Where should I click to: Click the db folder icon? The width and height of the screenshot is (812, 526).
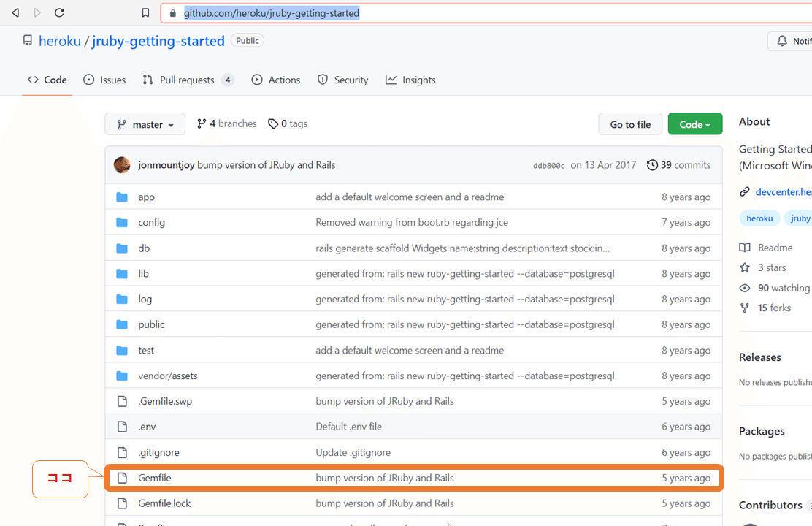122,248
